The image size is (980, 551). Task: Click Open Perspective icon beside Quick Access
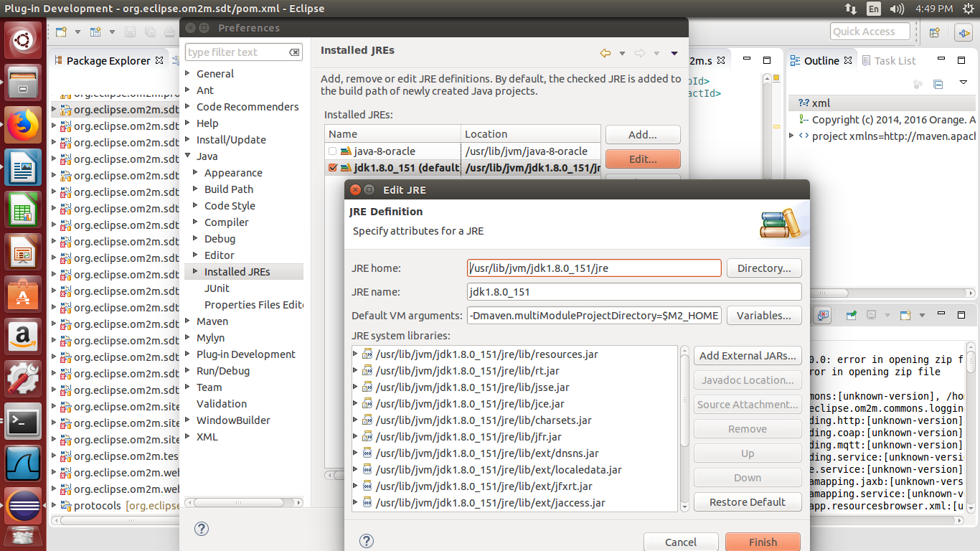click(x=935, y=32)
